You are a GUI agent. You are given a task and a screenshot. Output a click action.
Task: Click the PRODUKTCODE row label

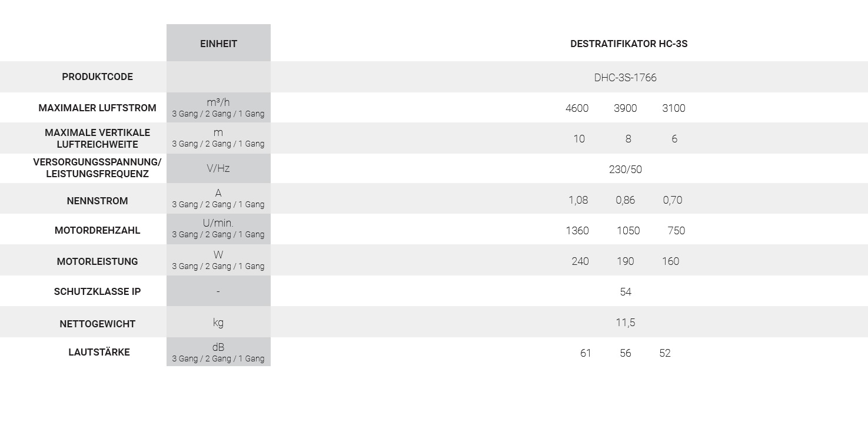(x=98, y=77)
